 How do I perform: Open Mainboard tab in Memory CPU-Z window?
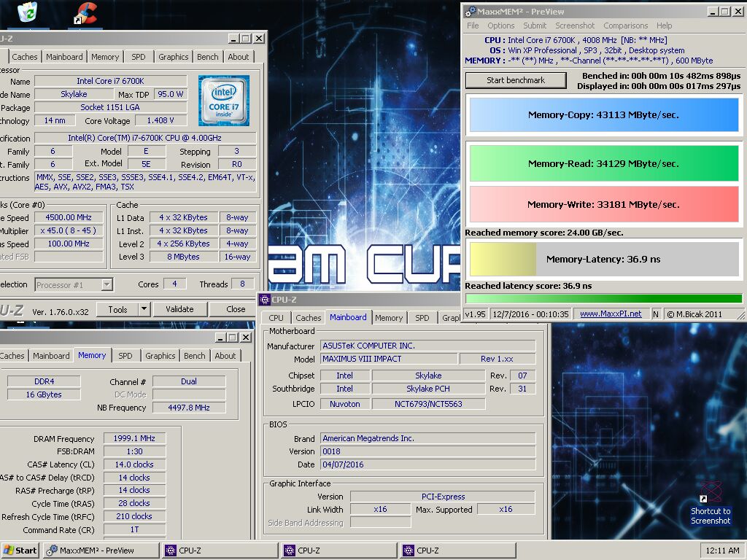click(51, 356)
